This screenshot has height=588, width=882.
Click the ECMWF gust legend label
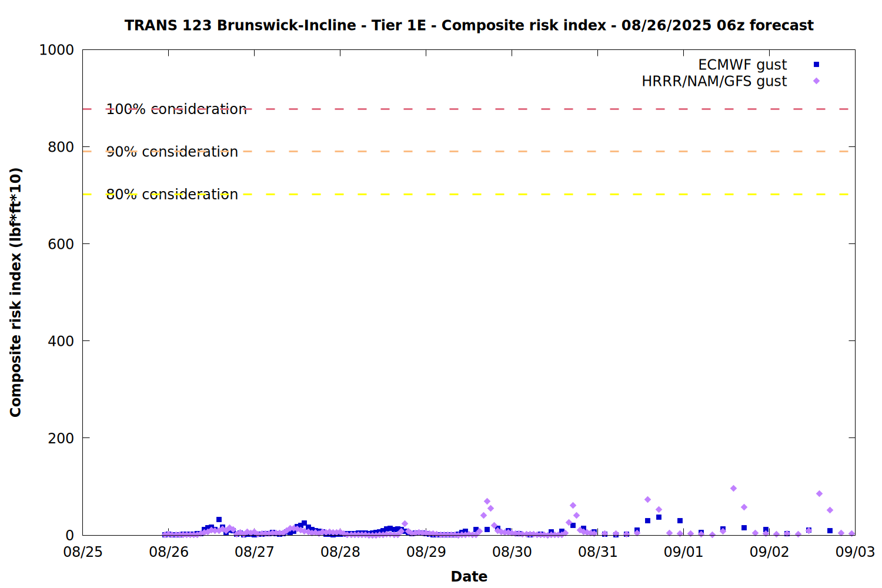[742, 65]
